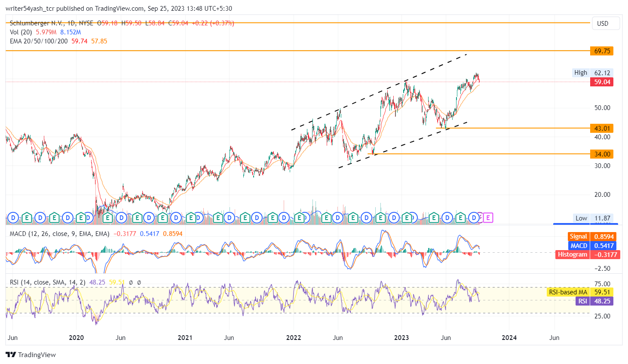The width and height of the screenshot is (628, 364).
Task: Click the orange 69.75 price level label
Action: pyautogui.click(x=602, y=51)
